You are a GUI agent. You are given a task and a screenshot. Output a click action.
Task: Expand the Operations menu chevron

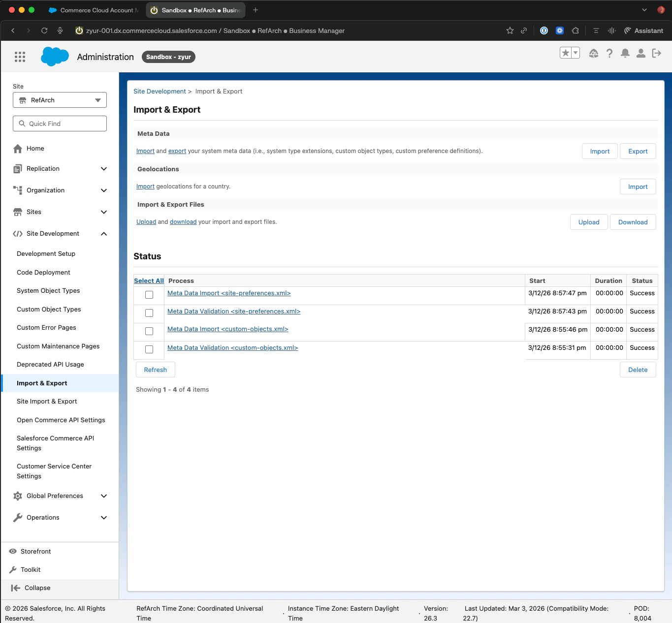point(104,518)
